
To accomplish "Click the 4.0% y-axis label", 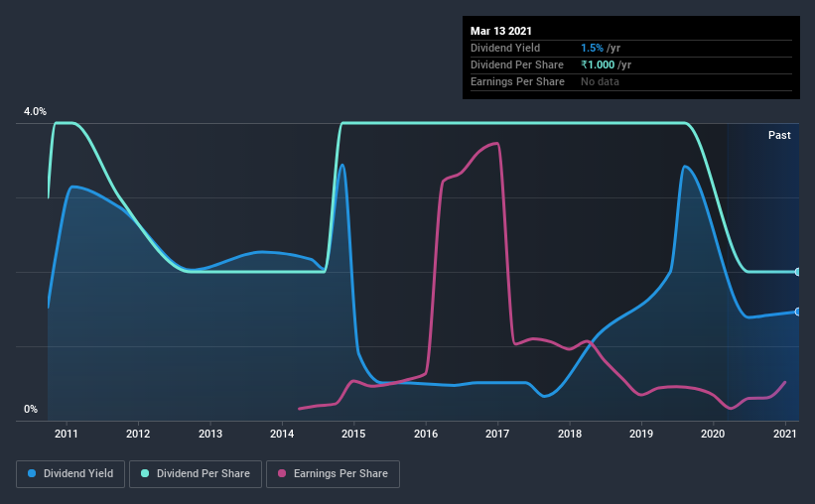I will (x=35, y=112).
